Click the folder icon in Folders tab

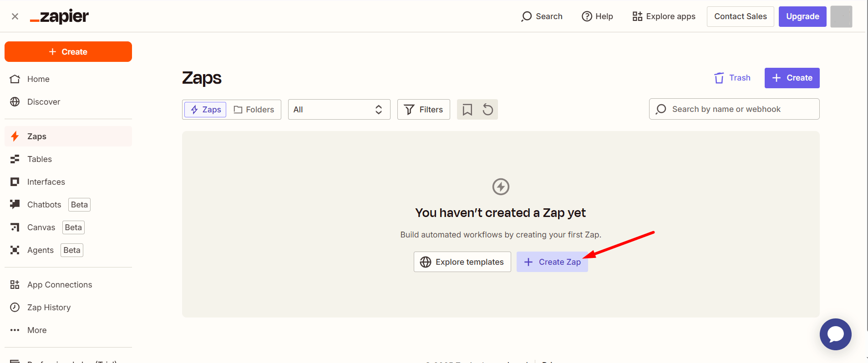coord(238,110)
